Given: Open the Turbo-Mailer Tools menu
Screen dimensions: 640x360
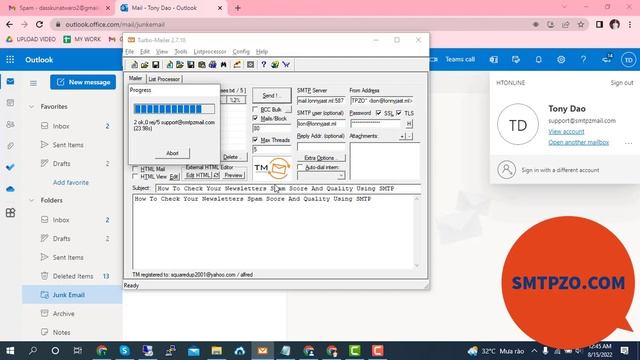Looking at the screenshot, I should tap(180, 52).
